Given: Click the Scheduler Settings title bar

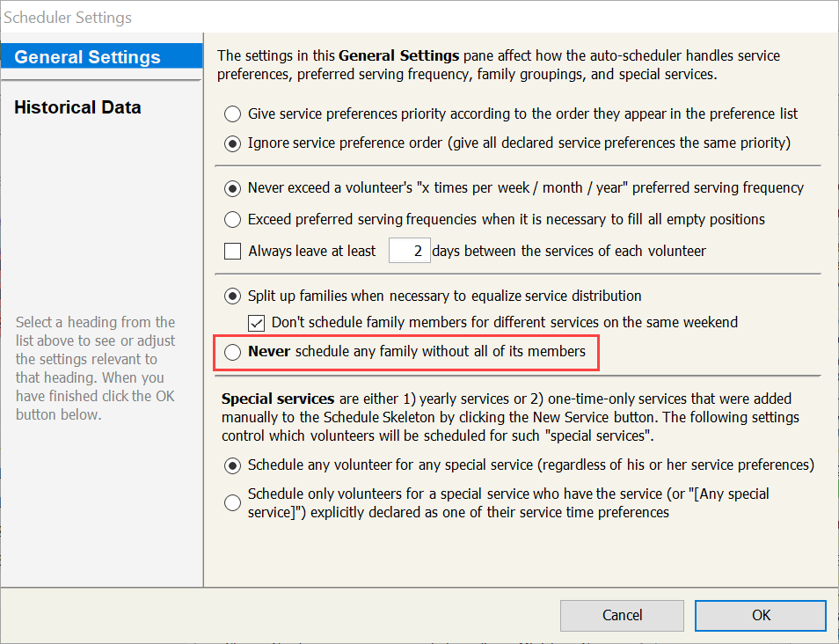Looking at the screenshot, I should [x=352, y=17].
